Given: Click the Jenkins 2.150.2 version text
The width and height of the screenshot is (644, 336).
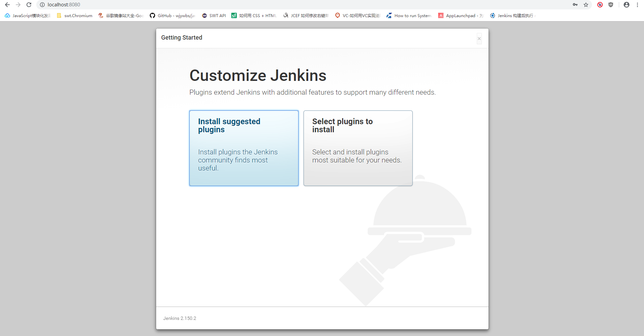Looking at the screenshot, I should (x=180, y=318).
